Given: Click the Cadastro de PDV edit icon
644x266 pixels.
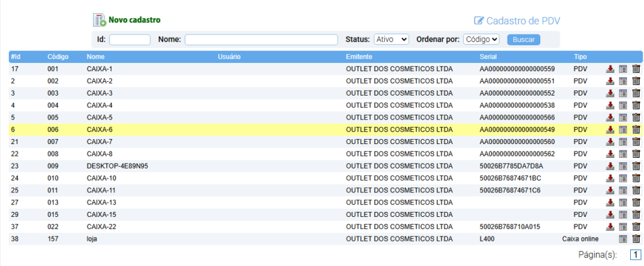Looking at the screenshot, I should (x=479, y=21).
